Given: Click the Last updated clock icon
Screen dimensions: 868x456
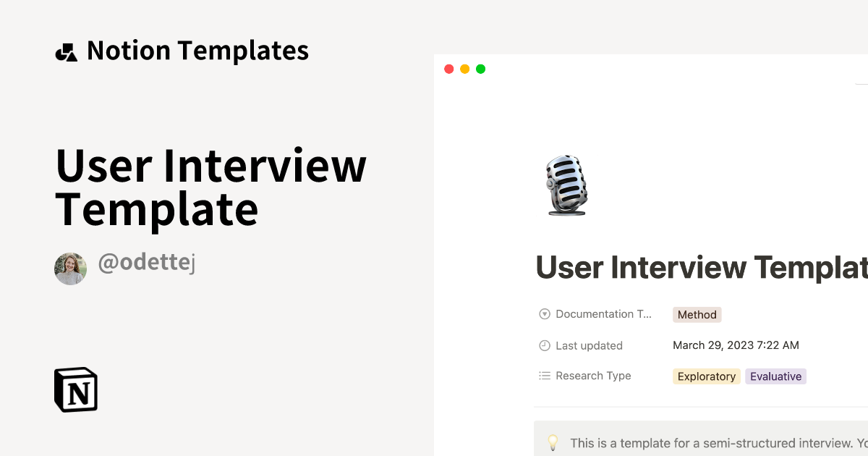Looking at the screenshot, I should click(545, 346).
